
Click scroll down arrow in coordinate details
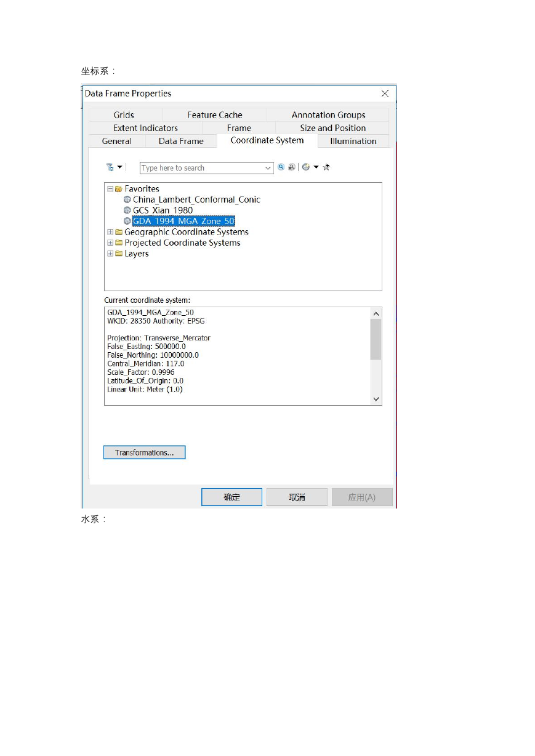tap(376, 399)
